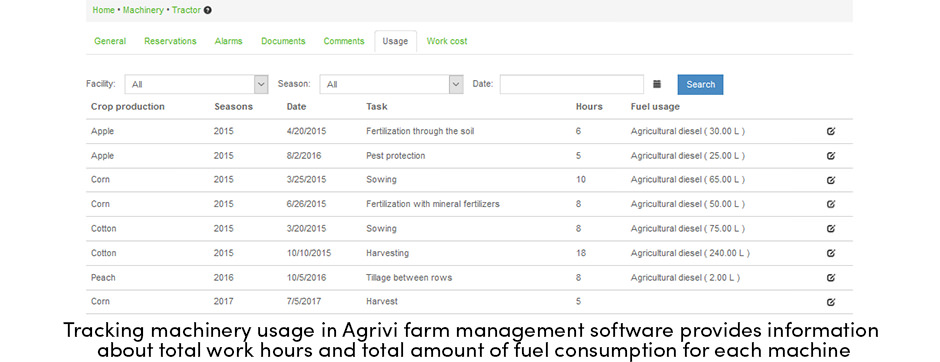Image resolution: width=940 pixels, height=362 pixels.
Task: Click the date 10/10/2015
Action: click(x=309, y=253)
